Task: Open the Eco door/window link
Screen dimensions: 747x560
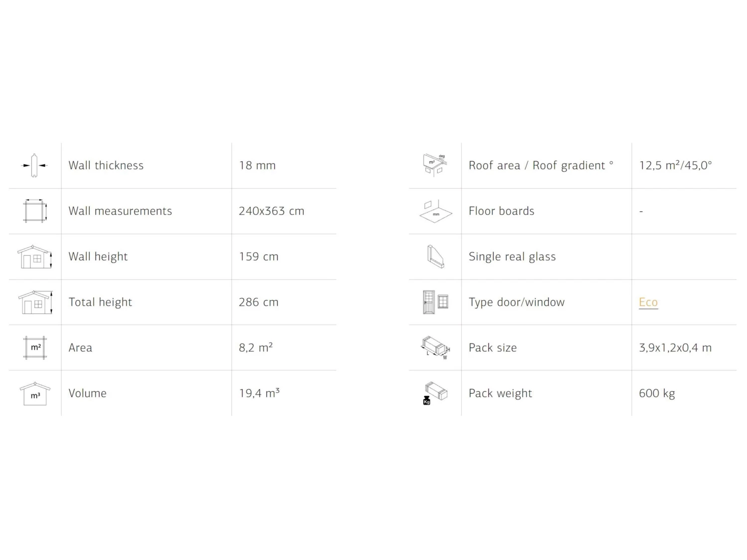Action: click(648, 302)
